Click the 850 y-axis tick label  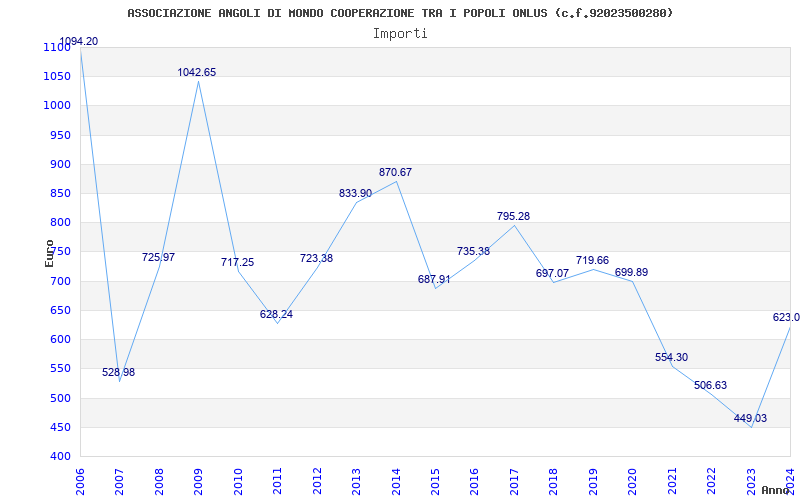click(x=60, y=193)
